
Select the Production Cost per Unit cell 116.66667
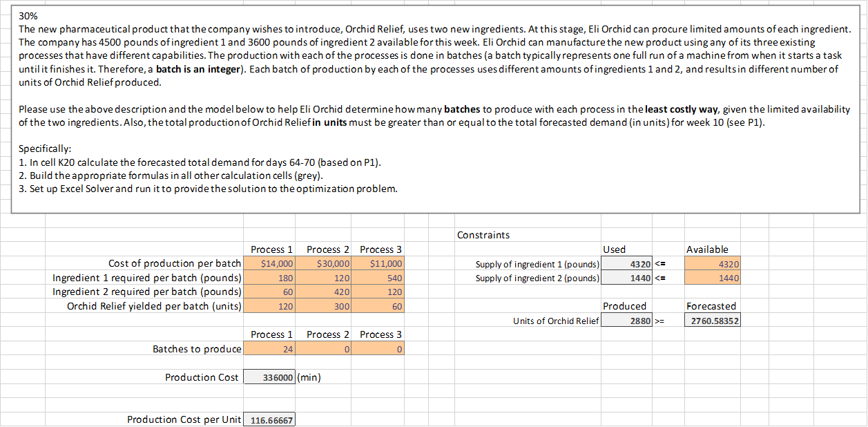(x=269, y=419)
